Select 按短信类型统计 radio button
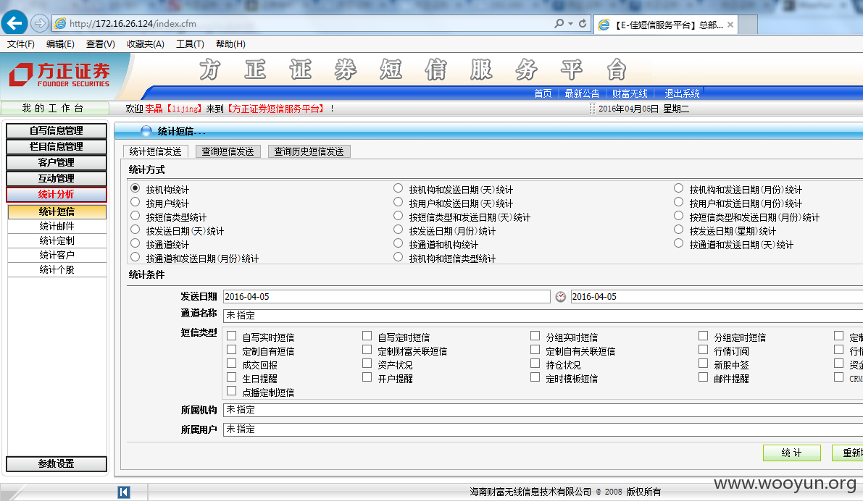 pos(135,216)
